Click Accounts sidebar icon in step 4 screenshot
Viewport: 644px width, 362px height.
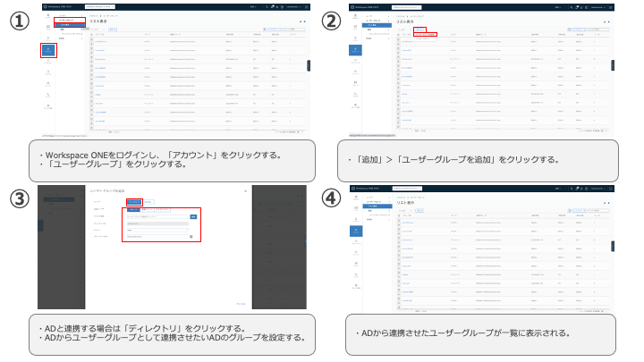pyautogui.click(x=356, y=231)
